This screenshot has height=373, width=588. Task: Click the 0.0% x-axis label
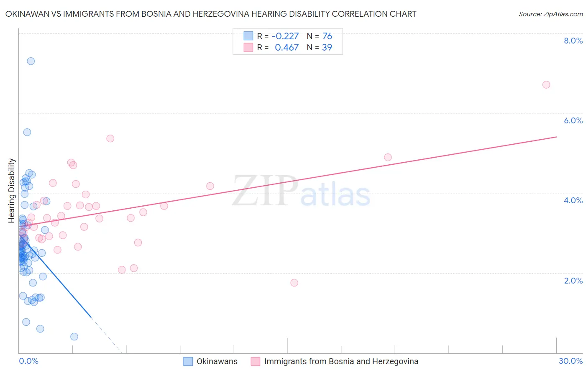click(28, 361)
